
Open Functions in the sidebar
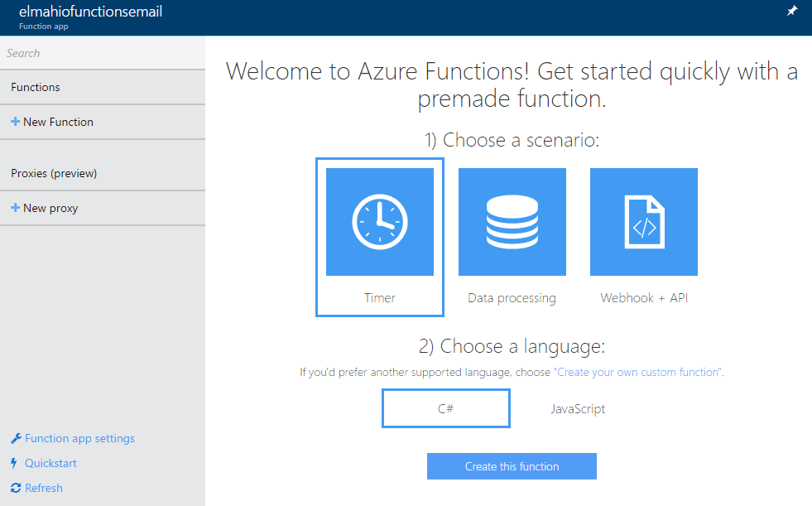click(34, 86)
